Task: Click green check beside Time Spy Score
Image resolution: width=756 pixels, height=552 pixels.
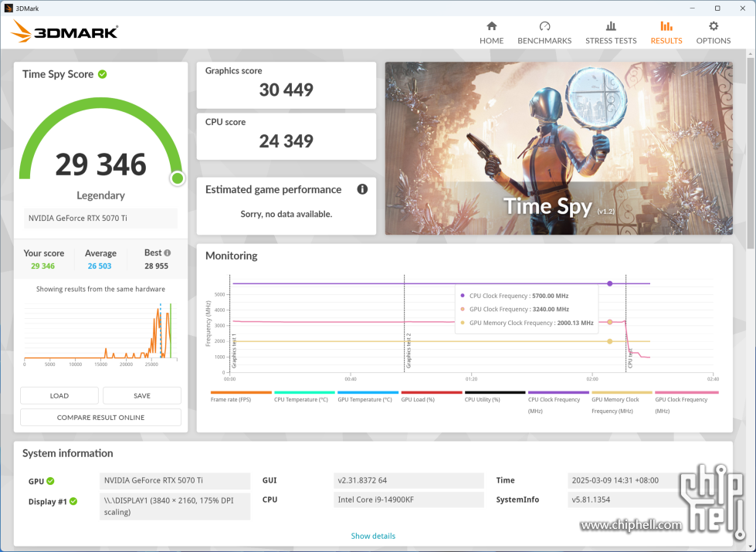Action: point(102,74)
